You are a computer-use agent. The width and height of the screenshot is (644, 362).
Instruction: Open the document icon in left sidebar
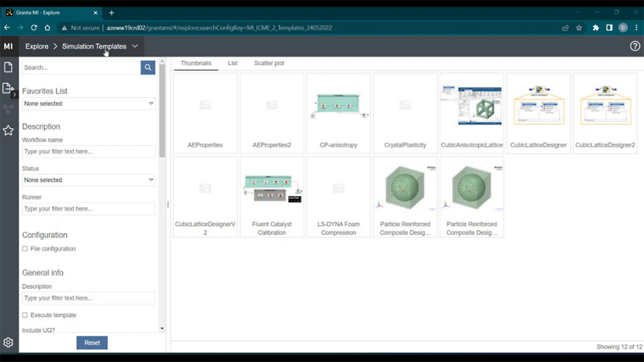coord(8,67)
